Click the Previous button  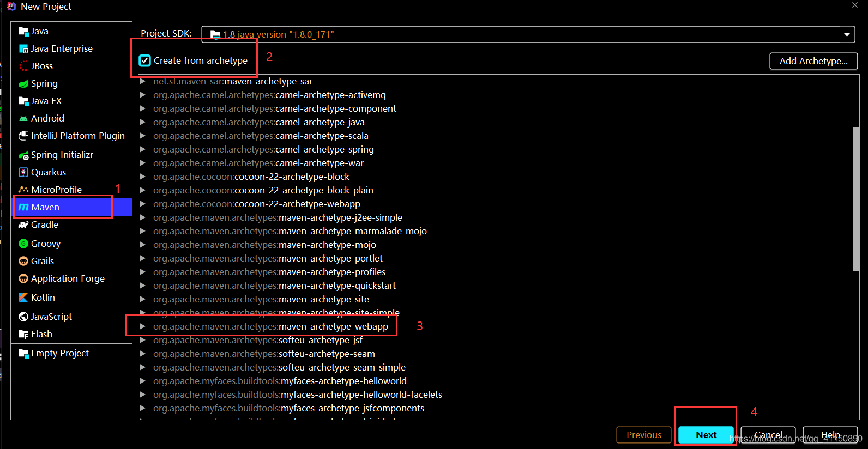(644, 435)
